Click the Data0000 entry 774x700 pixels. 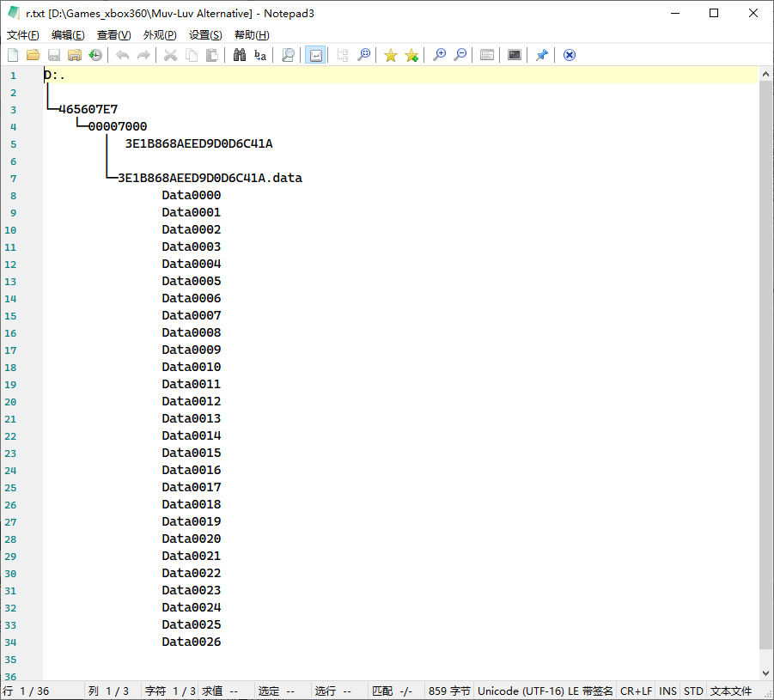point(191,195)
